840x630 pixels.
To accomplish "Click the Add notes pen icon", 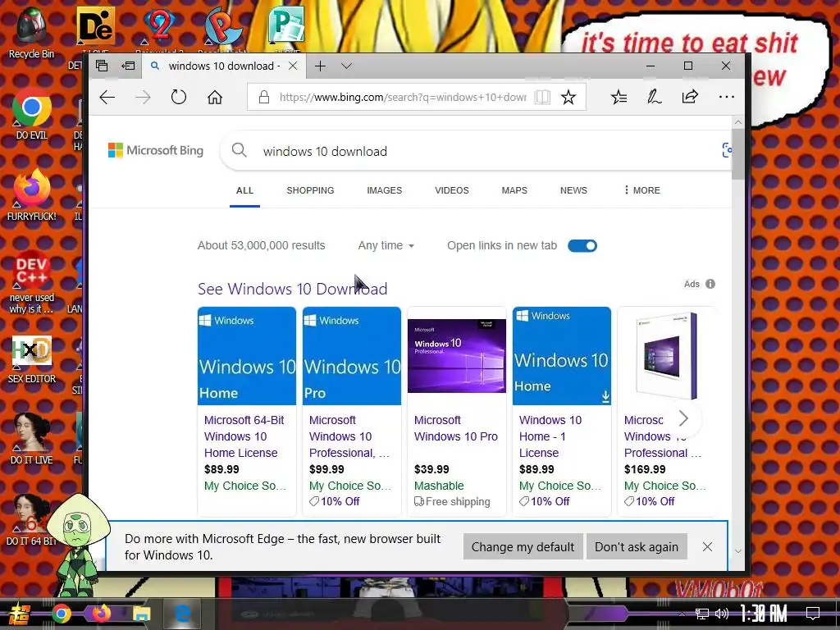I will [654, 97].
